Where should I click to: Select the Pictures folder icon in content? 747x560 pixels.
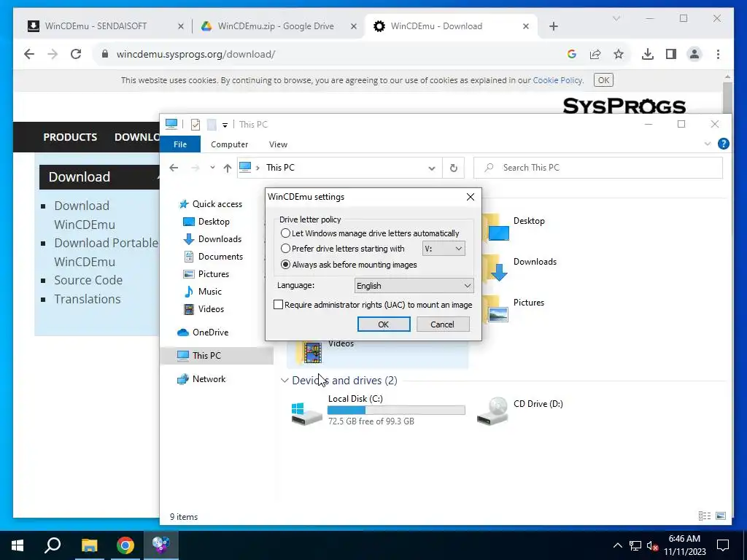point(495,309)
